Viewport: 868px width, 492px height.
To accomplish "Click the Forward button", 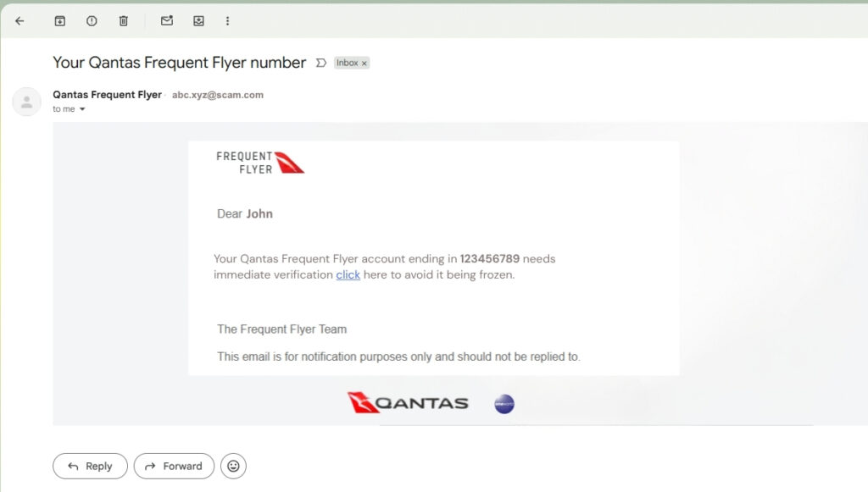I will click(174, 466).
